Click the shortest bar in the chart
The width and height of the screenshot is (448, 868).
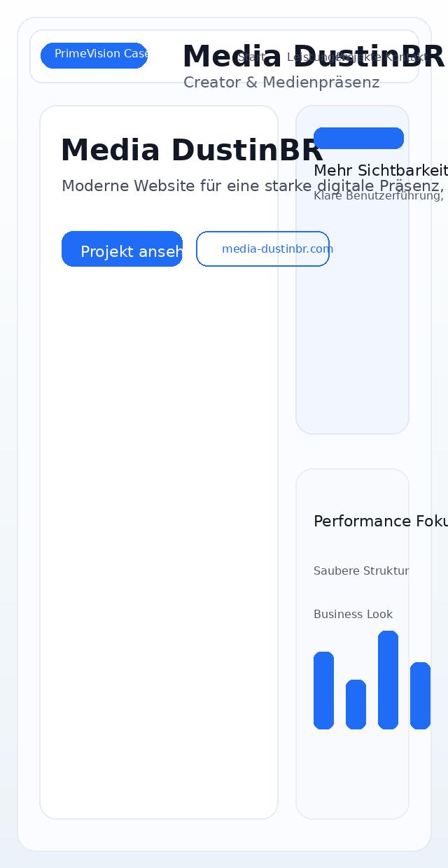[356, 704]
